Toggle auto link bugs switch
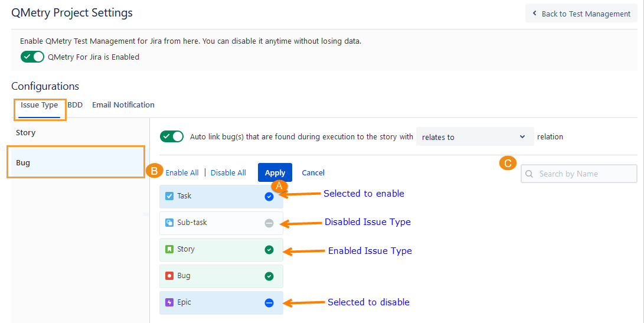This screenshot has height=323, width=644. pyautogui.click(x=172, y=136)
